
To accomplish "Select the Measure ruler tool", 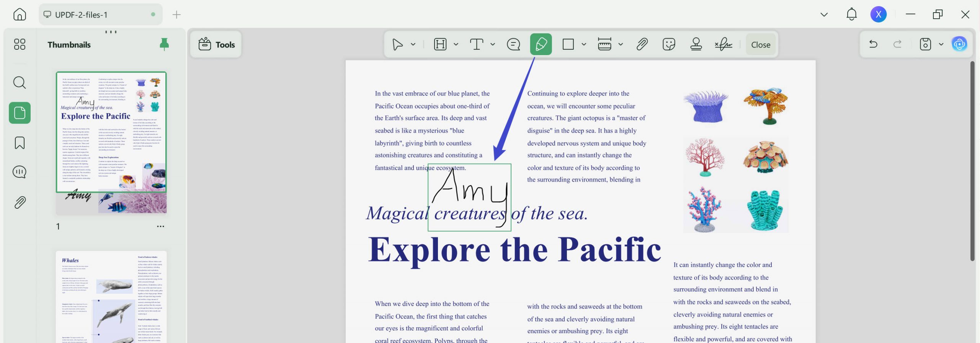I will tap(604, 44).
